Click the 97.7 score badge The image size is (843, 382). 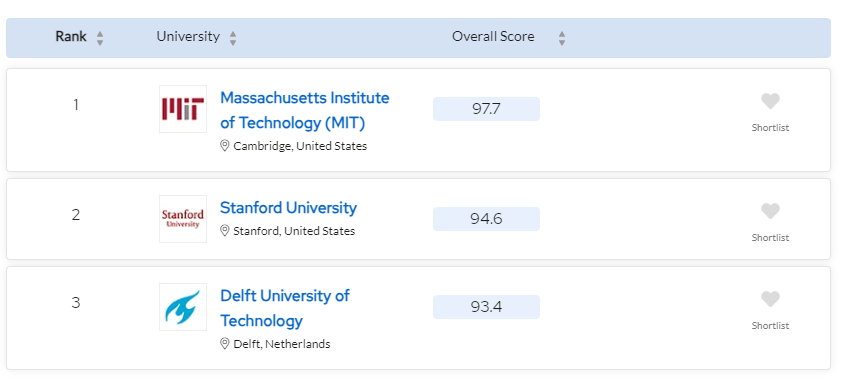pyautogui.click(x=486, y=109)
